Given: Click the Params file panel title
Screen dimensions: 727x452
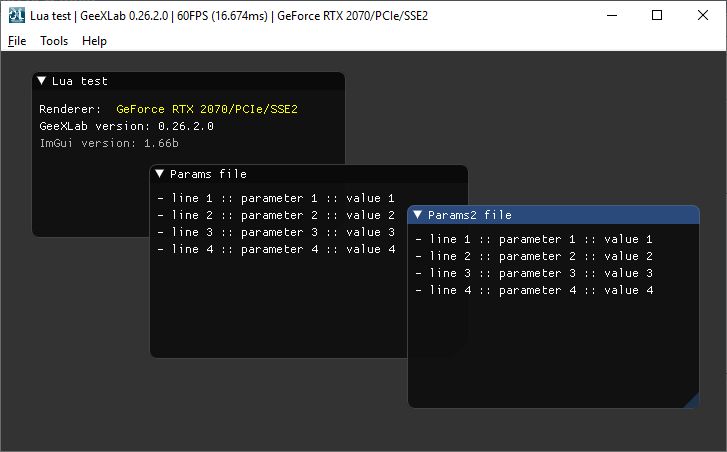Looking at the screenshot, I should pos(208,174).
